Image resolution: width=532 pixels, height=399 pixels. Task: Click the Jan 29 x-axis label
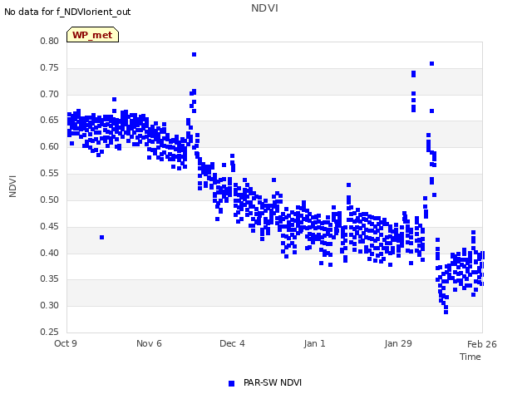click(398, 343)
